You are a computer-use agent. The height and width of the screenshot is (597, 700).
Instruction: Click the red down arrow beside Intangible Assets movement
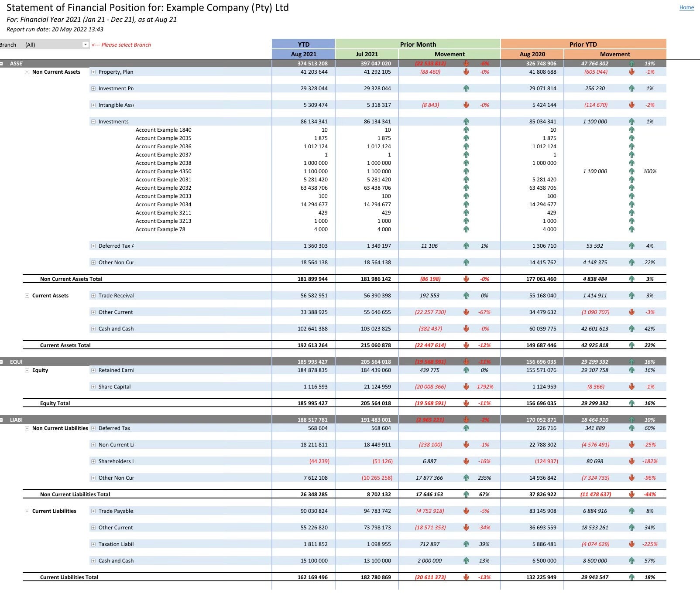467,105
